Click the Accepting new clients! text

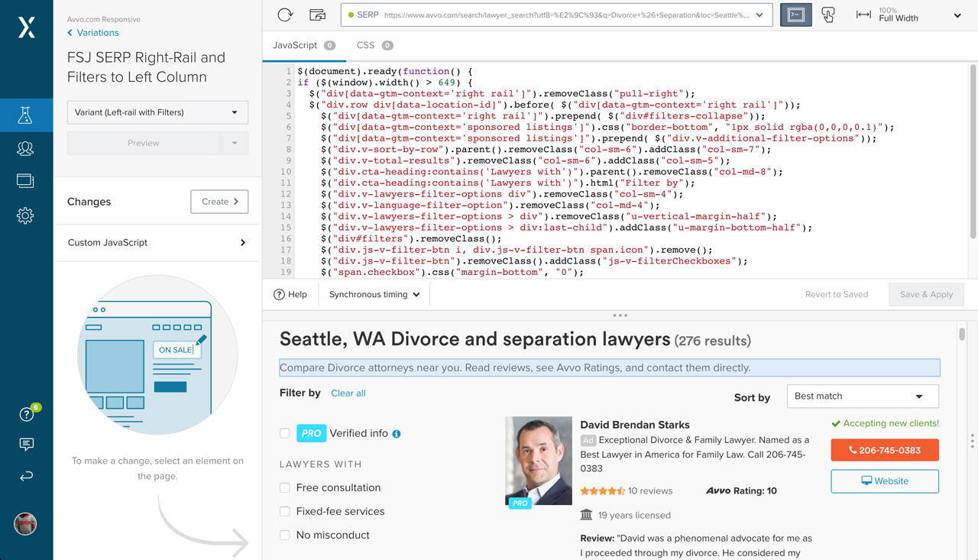[x=886, y=423]
